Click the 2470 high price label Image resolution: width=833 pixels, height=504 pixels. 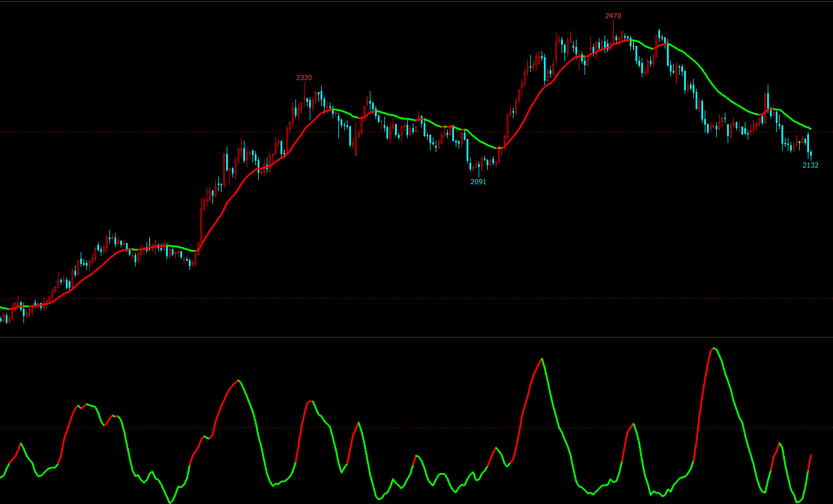coord(613,16)
